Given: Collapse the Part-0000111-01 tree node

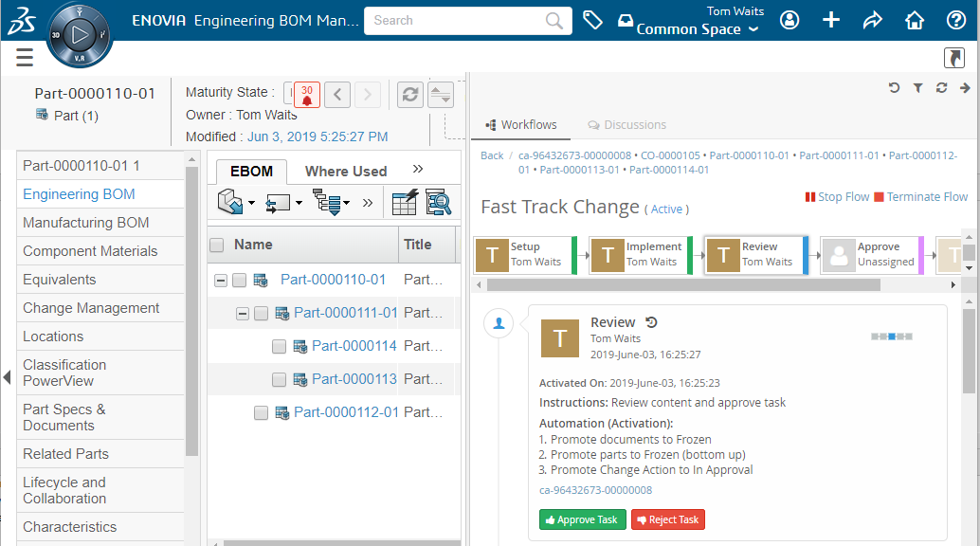Looking at the screenshot, I should point(242,314).
